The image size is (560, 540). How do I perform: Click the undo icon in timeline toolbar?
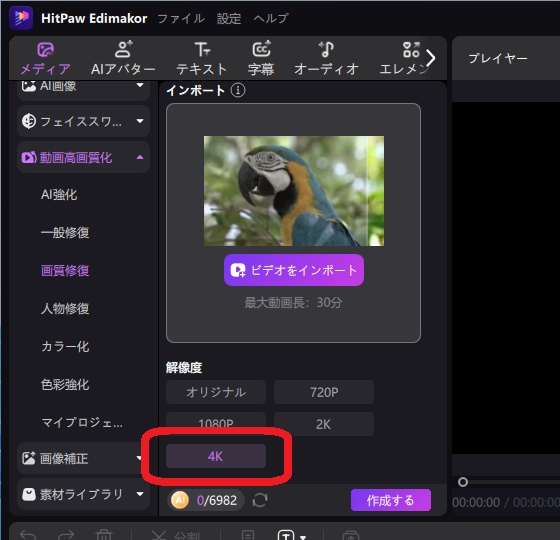(28, 535)
